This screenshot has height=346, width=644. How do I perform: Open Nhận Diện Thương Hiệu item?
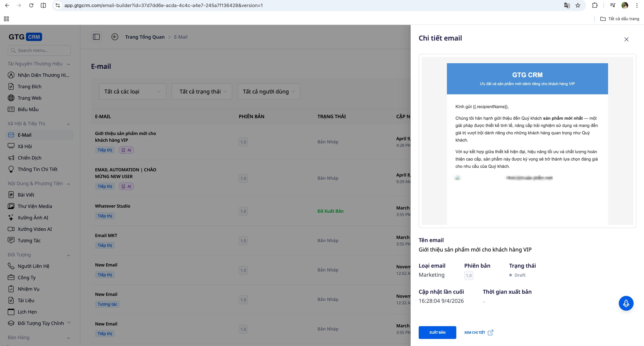point(43,75)
